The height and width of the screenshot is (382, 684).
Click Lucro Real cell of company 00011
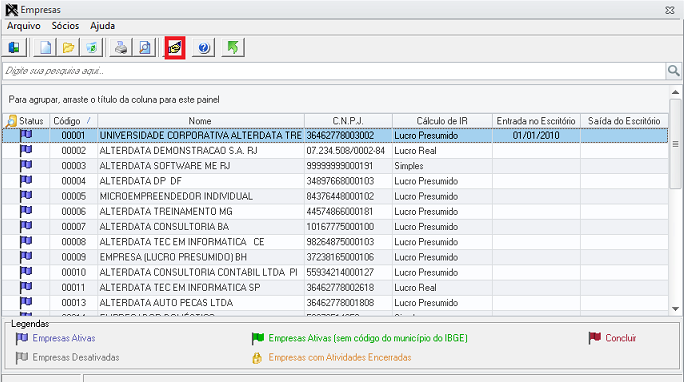(442, 287)
